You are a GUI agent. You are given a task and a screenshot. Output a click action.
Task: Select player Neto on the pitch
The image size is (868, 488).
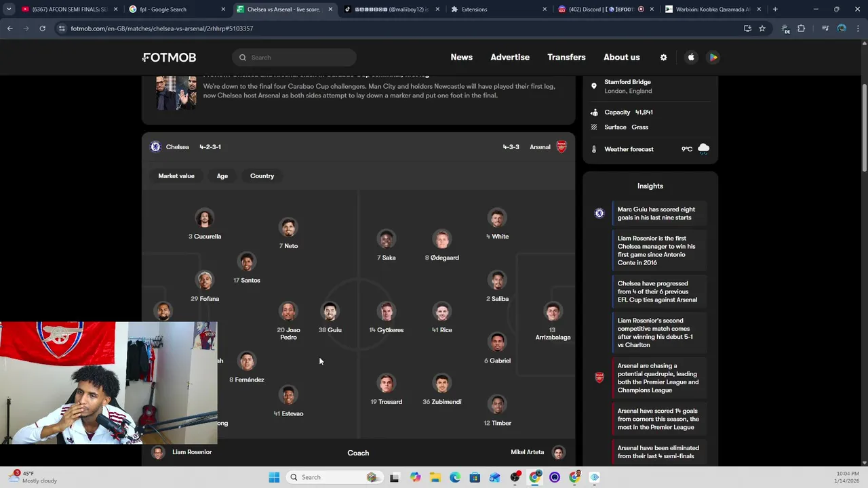(x=288, y=235)
